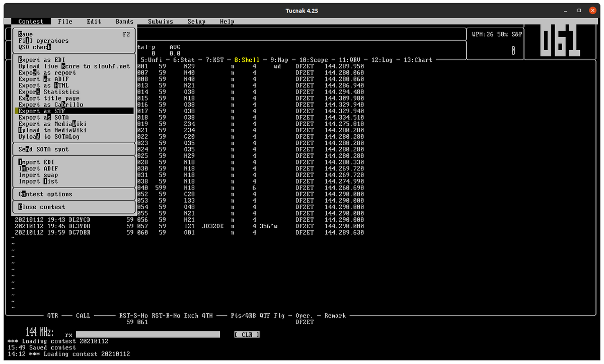Select Upload live score to slovhf.net
604x364 pixels.
(74, 66)
